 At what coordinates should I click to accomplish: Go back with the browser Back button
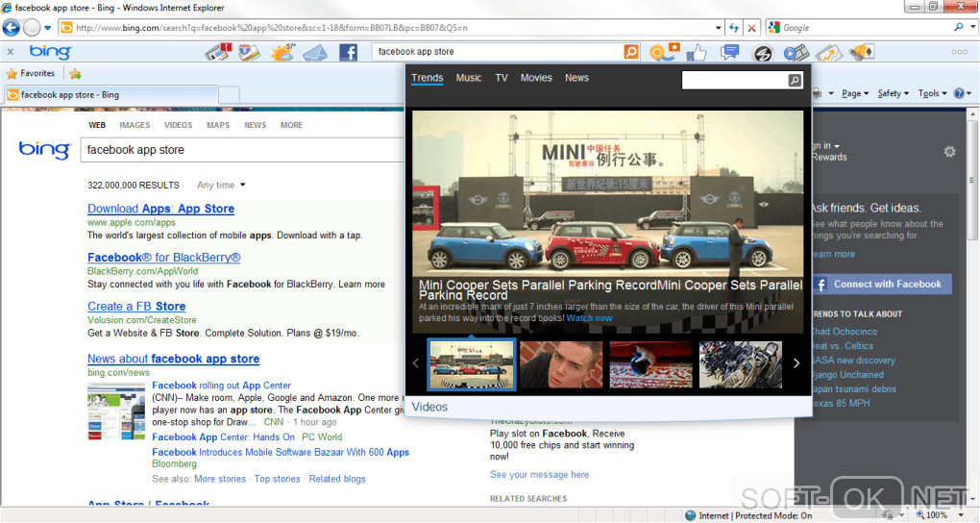tap(12, 28)
